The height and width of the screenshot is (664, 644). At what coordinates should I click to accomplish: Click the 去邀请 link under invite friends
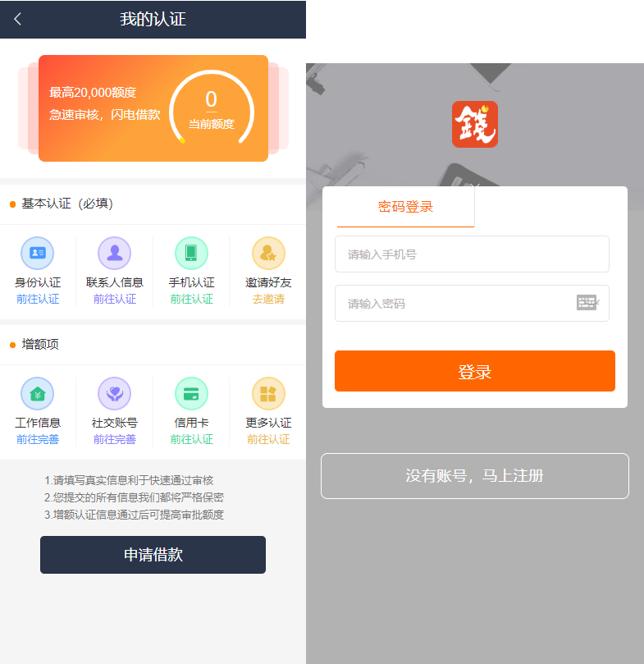click(268, 300)
